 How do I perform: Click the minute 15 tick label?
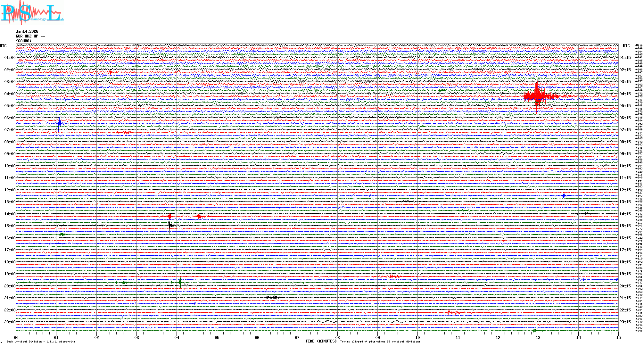[618, 337]
